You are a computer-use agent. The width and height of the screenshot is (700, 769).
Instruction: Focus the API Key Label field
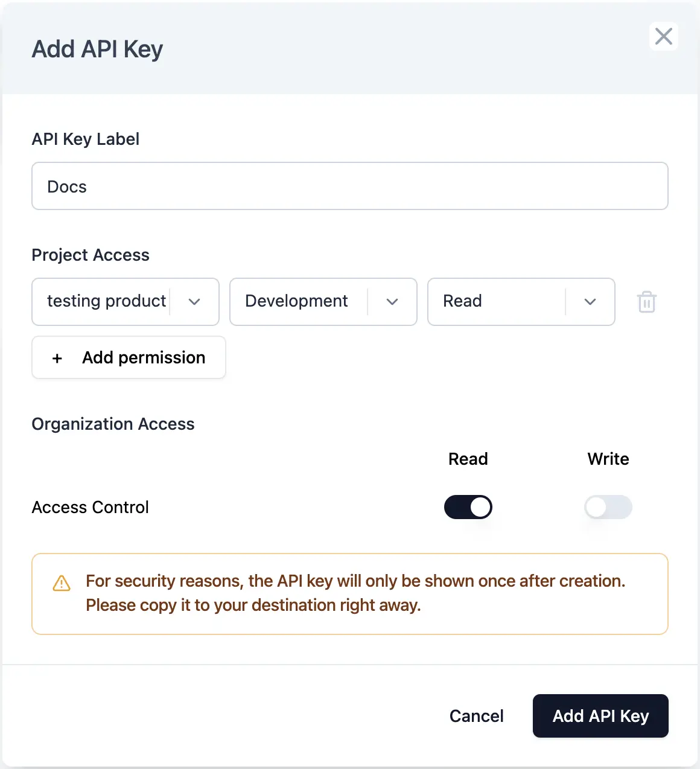click(x=349, y=187)
